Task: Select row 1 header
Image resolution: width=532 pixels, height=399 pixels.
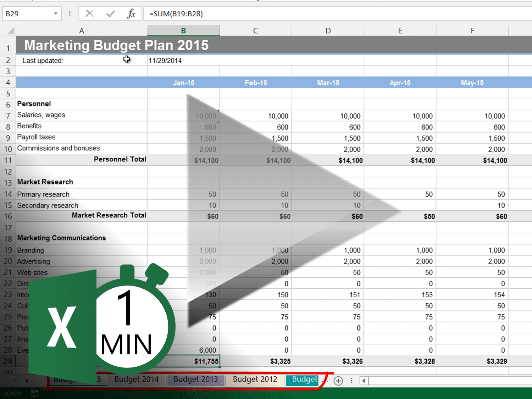Action: click(8, 45)
